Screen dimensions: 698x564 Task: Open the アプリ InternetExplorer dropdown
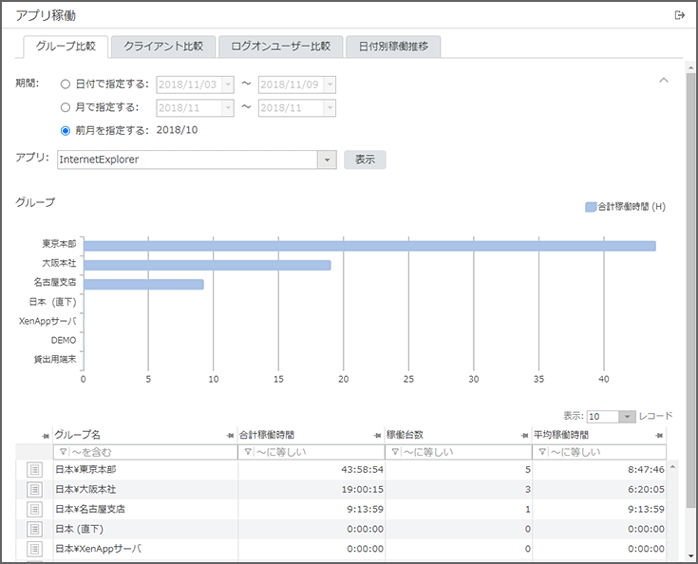click(x=326, y=160)
